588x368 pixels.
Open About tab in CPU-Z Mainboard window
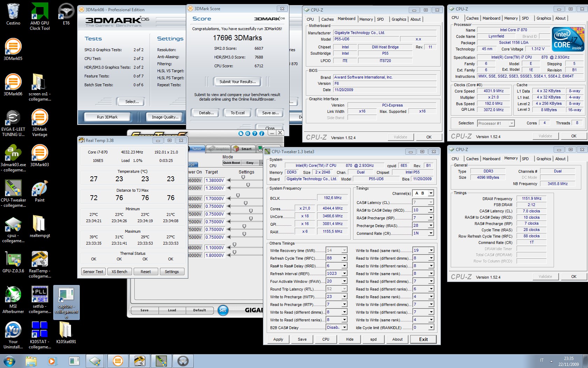(x=415, y=19)
